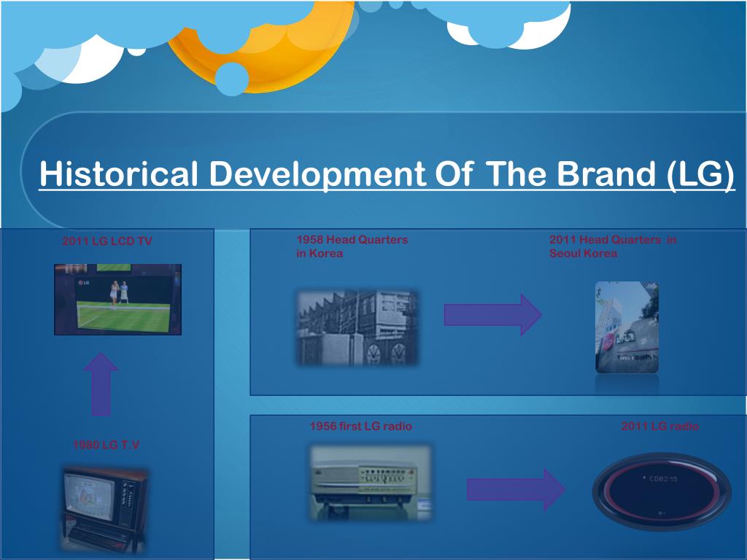Click the 2011 Seoul headquarters building photo
The height and width of the screenshot is (560, 747).
627,327
